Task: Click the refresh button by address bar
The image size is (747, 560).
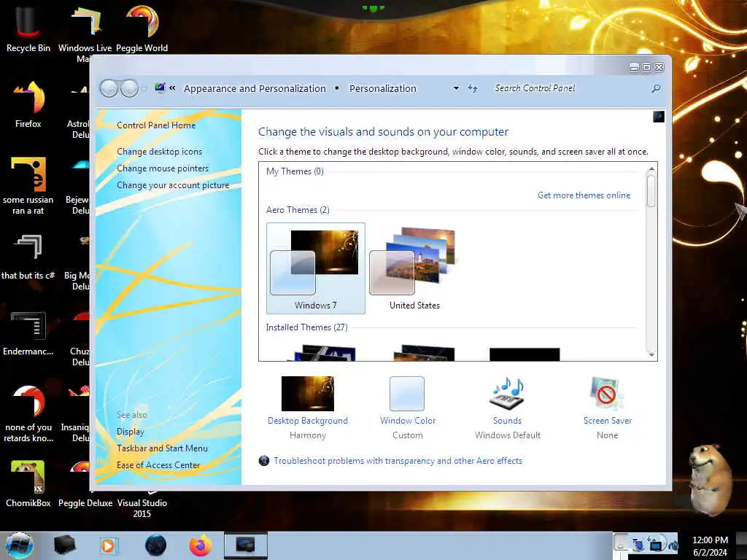Action: (x=473, y=88)
